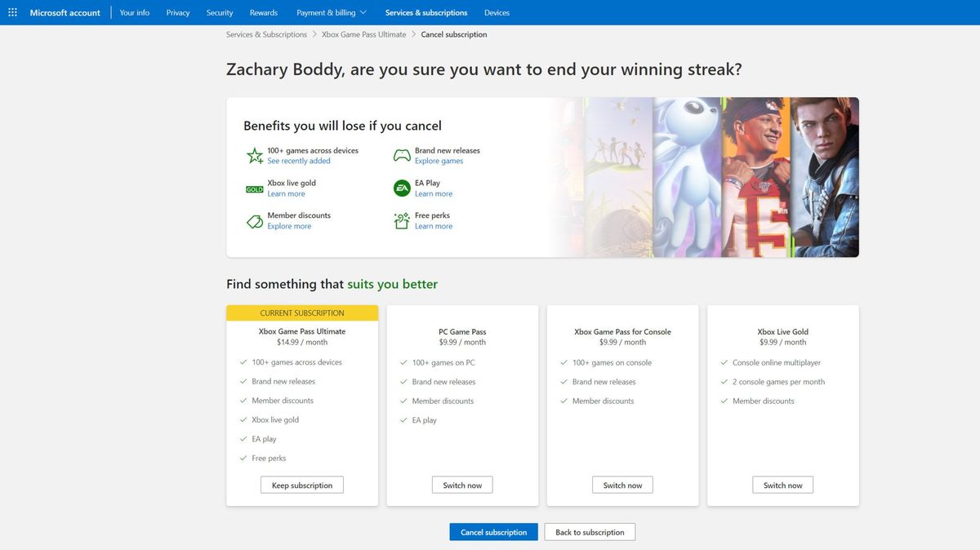This screenshot has width=980, height=550.
Task: Click the green EA Play circle icon
Action: 401,187
